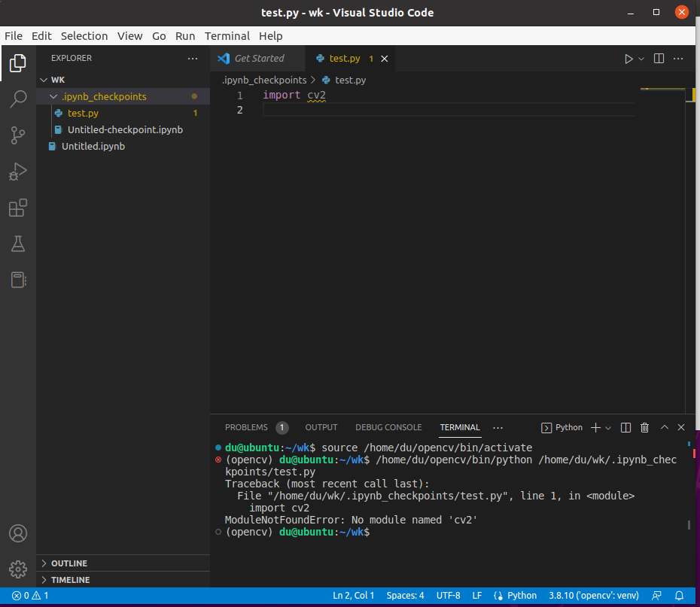Collapse the .ipynb_checkpoints folder

53,96
